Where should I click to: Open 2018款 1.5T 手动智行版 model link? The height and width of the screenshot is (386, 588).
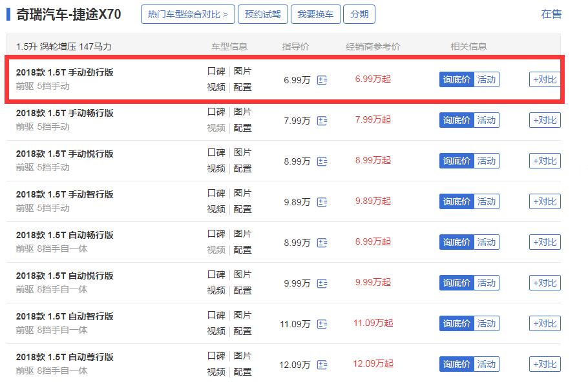pos(65,194)
